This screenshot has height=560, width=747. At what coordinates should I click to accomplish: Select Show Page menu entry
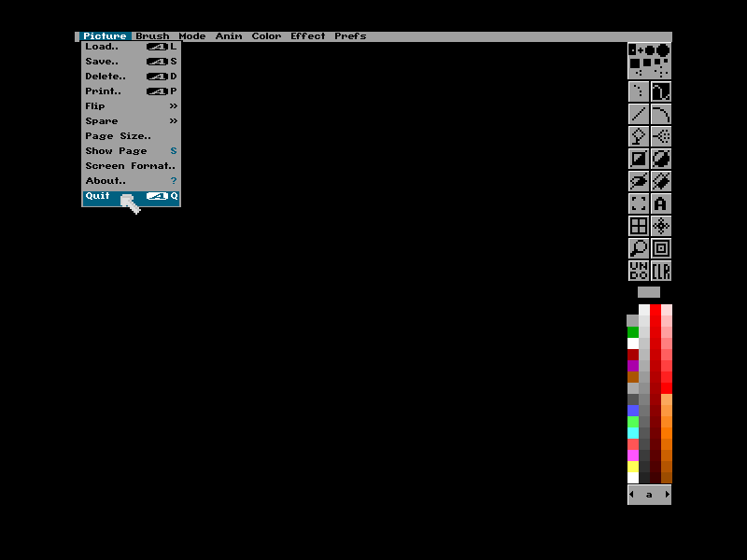point(131,151)
